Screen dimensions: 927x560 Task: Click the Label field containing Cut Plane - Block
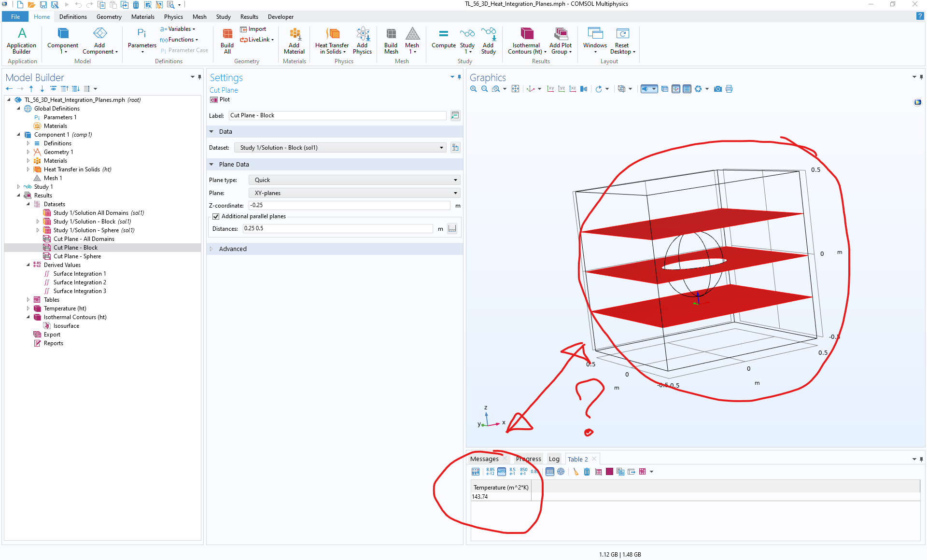click(337, 115)
